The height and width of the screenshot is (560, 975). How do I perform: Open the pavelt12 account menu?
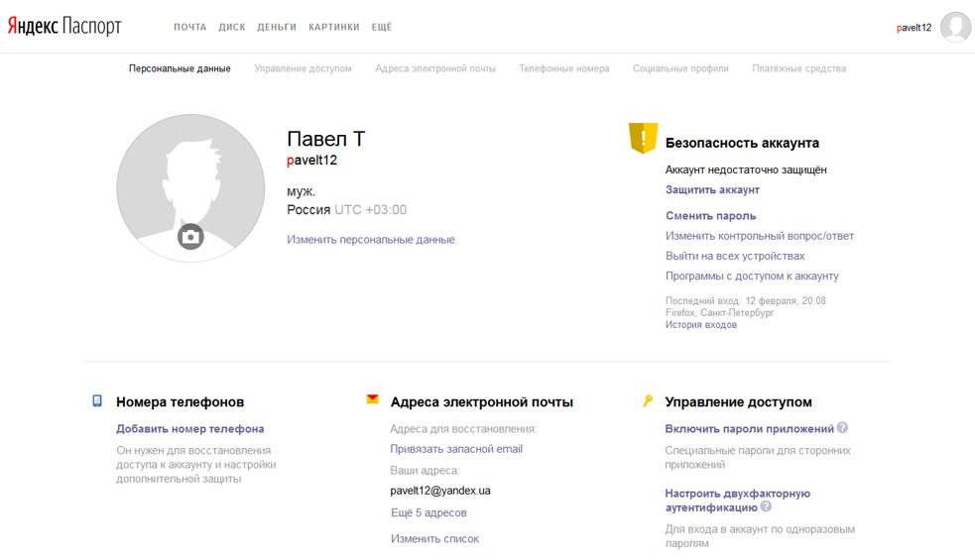(x=914, y=28)
